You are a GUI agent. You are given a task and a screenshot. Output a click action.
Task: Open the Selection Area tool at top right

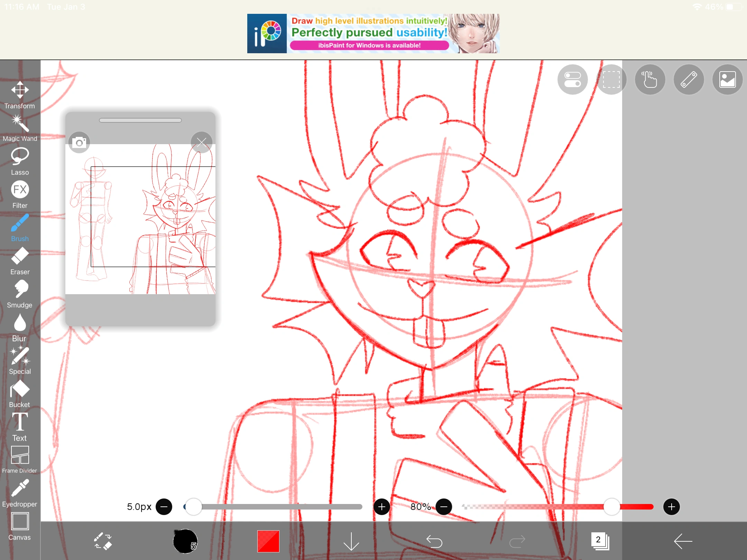click(x=611, y=80)
